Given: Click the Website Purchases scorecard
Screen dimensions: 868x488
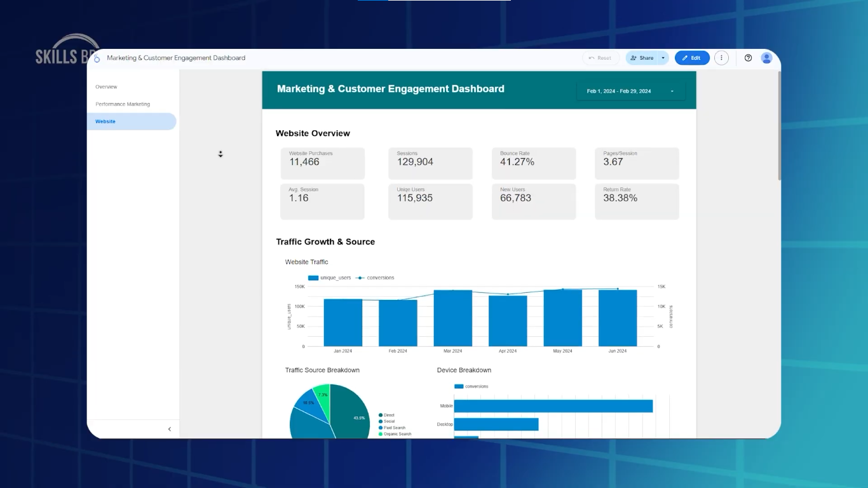Looking at the screenshot, I should pos(323,163).
